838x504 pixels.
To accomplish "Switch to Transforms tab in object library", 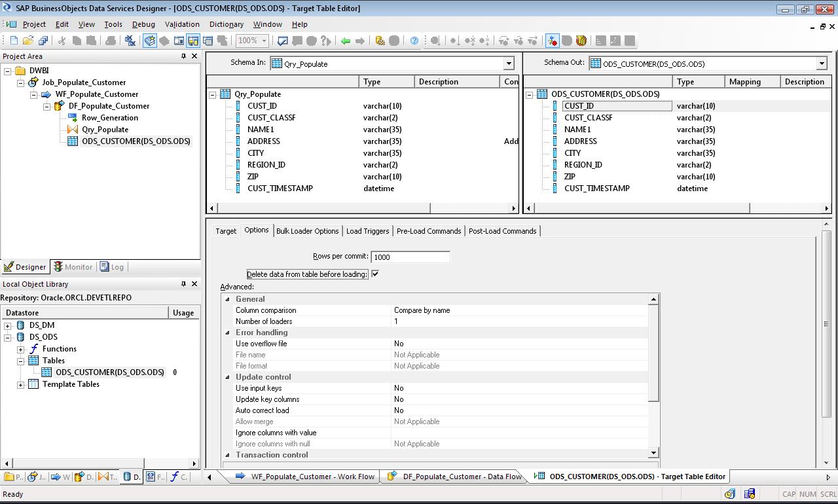I will (x=107, y=477).
